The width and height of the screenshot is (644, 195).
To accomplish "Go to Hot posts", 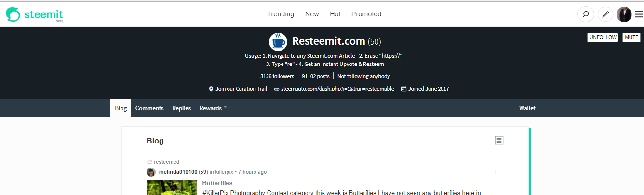I will click(x=335, y=14).
